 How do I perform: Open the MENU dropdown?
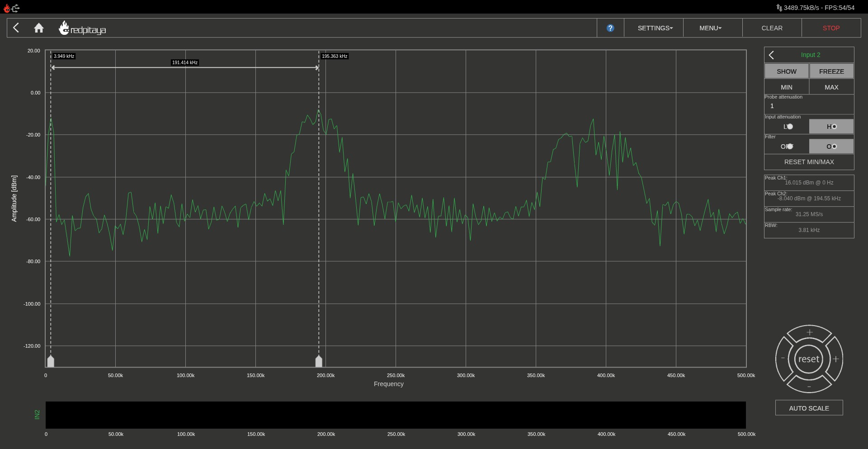(x=709, y=28)
